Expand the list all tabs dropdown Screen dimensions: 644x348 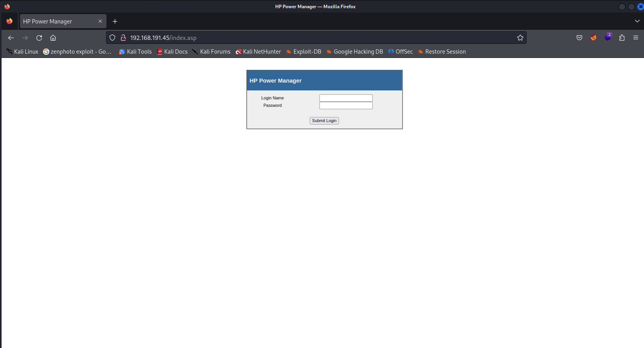click(x=637, y=21)
